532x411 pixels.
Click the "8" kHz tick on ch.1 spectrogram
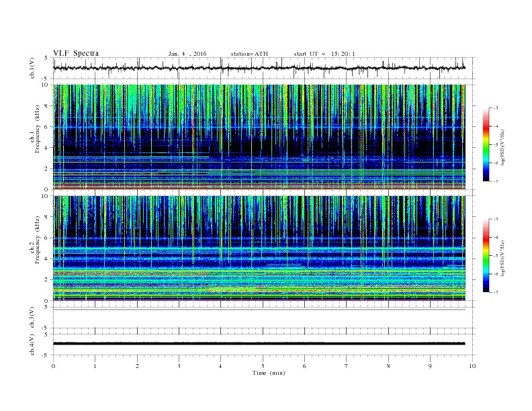pyautogui.click(x=47, y=106)
